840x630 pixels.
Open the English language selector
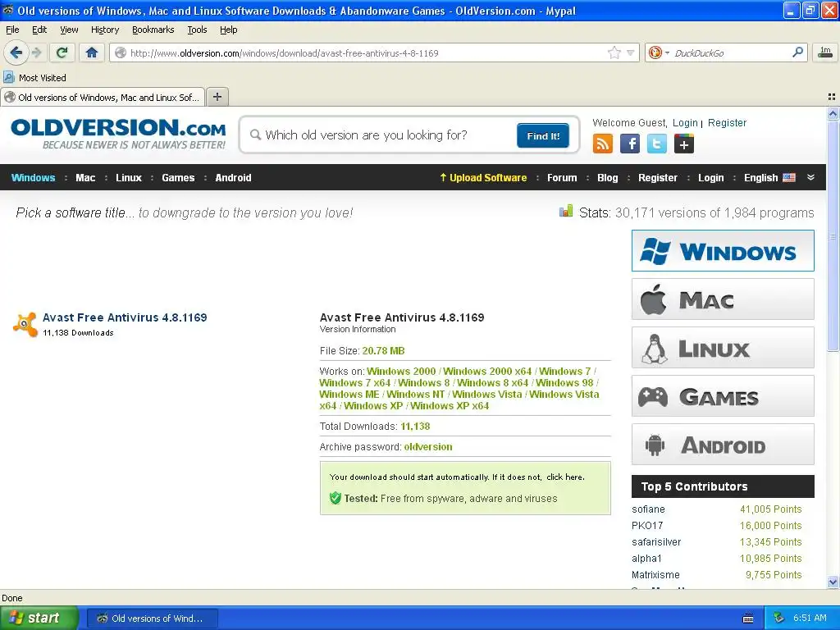[x=769, y=178]
